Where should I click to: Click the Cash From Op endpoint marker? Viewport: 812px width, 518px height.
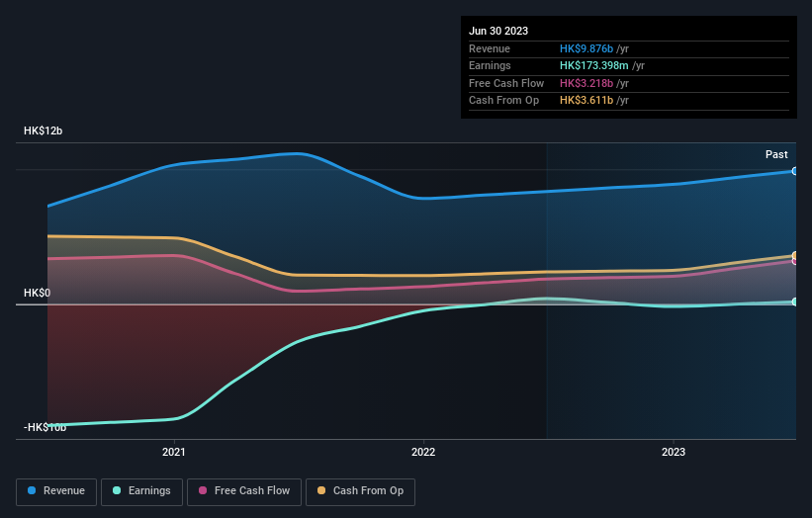pos(795,256)
